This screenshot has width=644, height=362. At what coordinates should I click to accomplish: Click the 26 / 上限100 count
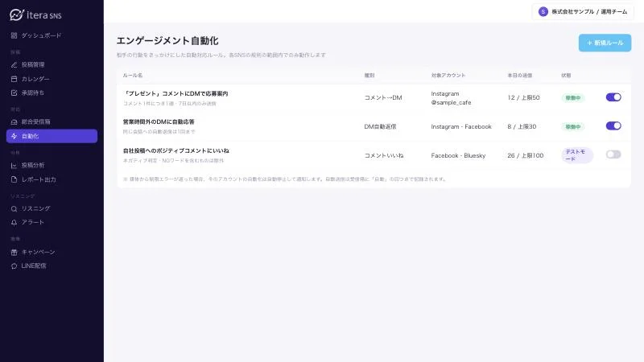point(526,155)
